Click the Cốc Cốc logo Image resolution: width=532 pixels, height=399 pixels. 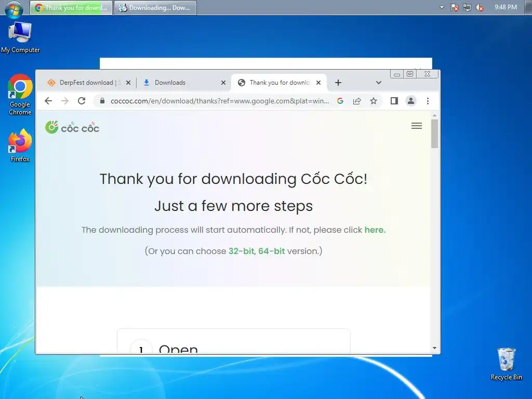72,127
